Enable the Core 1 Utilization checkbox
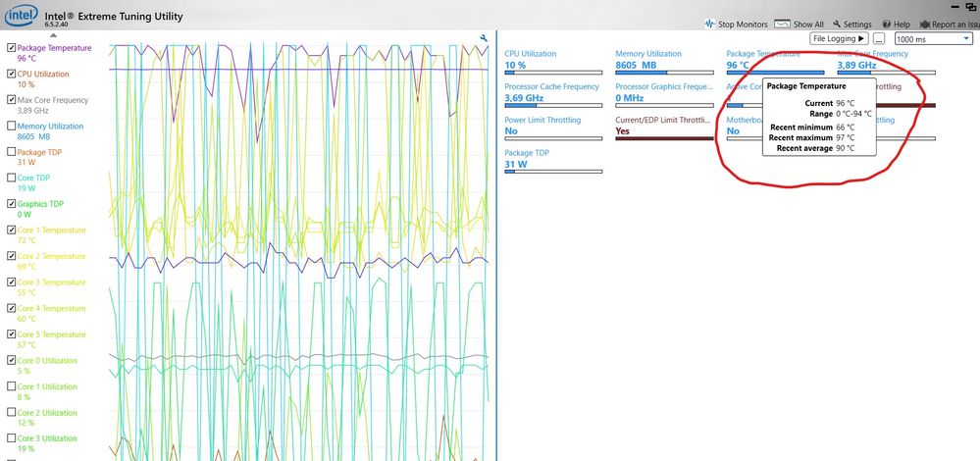The height and width of the screenshot is (461, 980). pyautogui.click(x=11, y=386)
